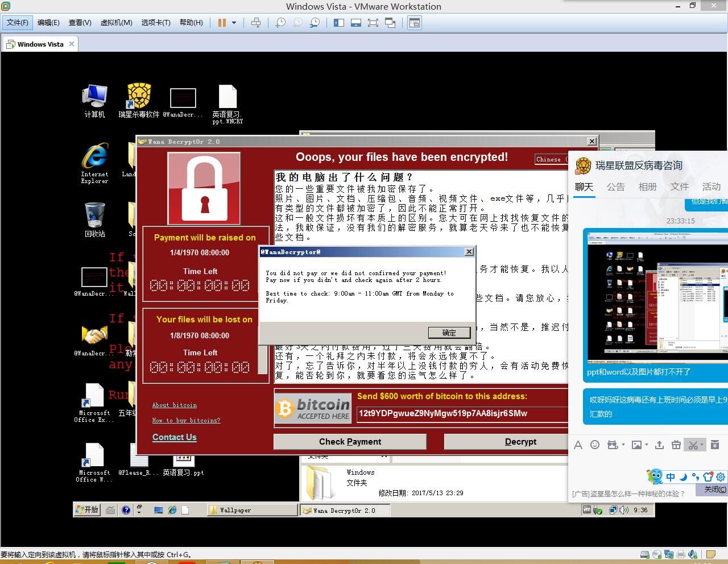Click the bitcoin address field
728x564 pixels.
[462, 413]
